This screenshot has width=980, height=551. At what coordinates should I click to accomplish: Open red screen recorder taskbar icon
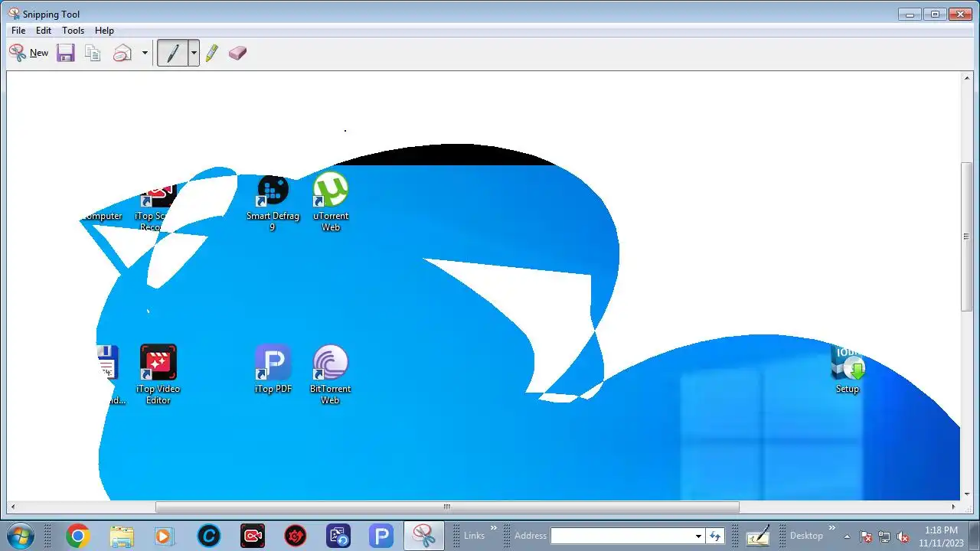(x=252, y=536)
